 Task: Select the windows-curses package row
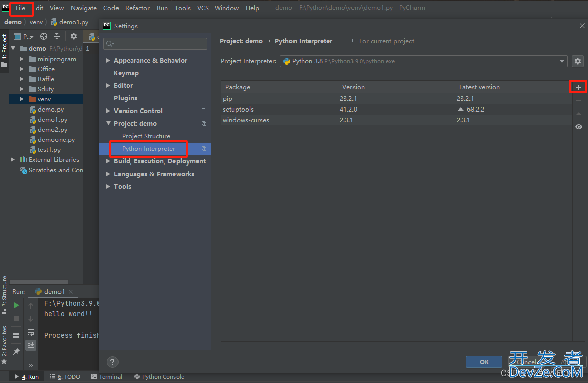point(396,120)
